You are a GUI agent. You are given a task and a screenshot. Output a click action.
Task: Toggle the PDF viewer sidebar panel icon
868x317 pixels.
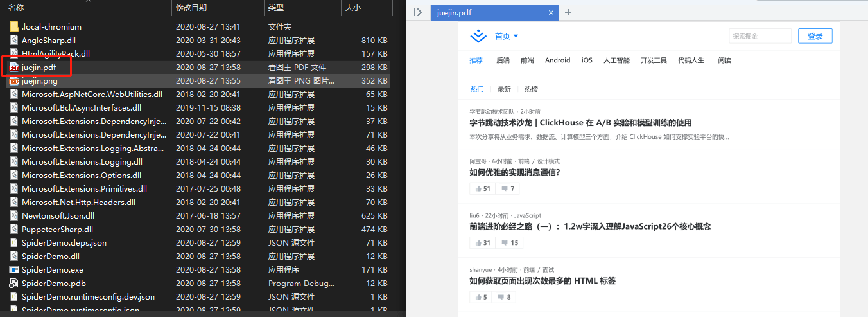[418, 12]
